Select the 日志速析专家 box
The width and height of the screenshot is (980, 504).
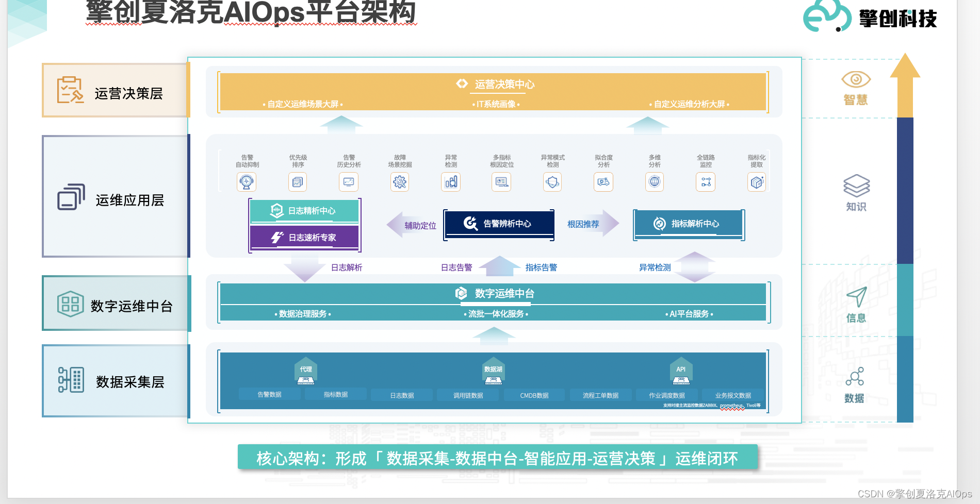point(304,237)
